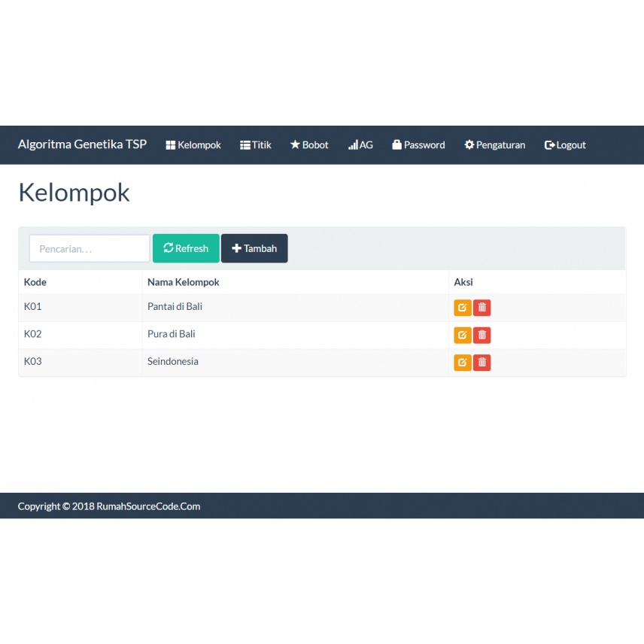Add a new group with Tambah
Screen dimensions: 644x644
(254, 248)
